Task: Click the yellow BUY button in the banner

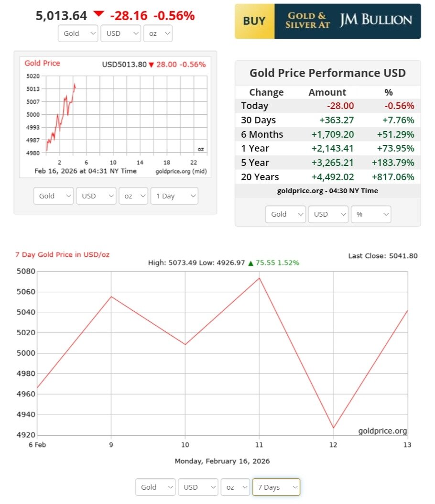Action: 254,21
